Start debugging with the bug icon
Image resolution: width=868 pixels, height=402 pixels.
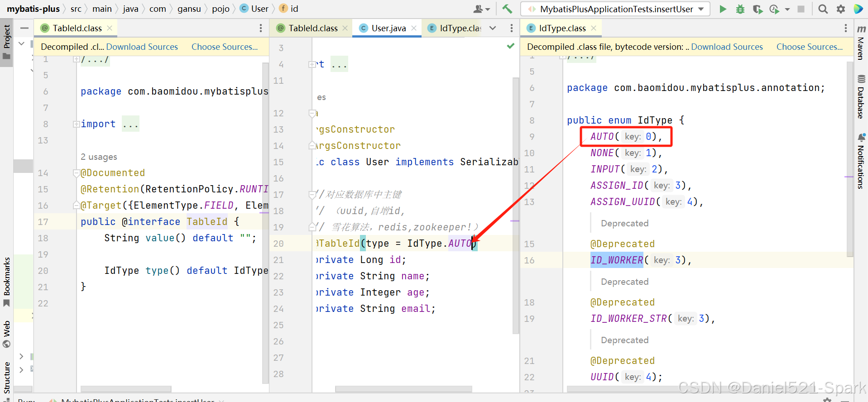[740, 9]
